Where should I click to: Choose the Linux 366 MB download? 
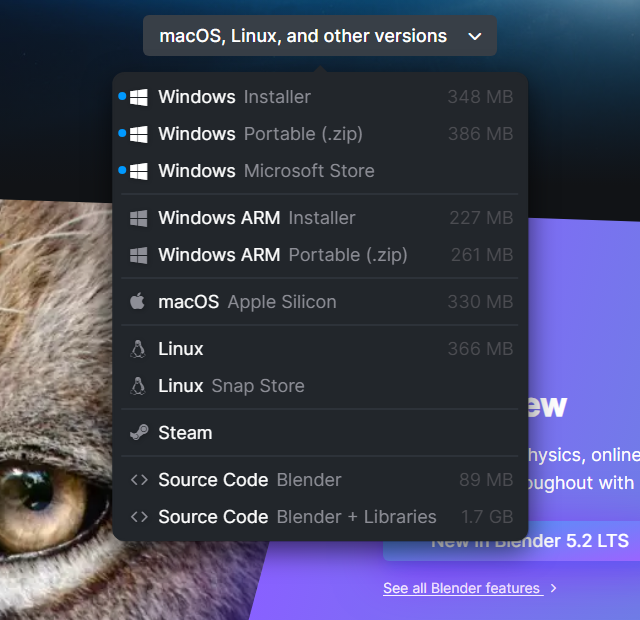(320, 349)
